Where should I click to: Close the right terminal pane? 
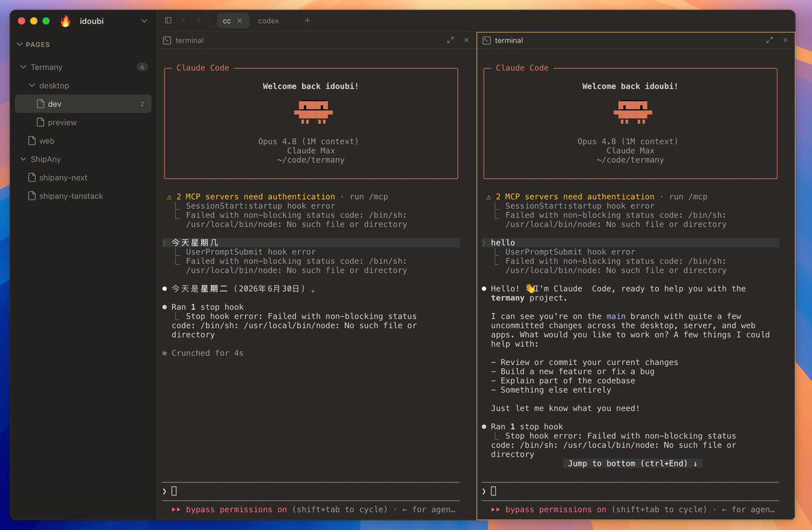tap(786, 40)
